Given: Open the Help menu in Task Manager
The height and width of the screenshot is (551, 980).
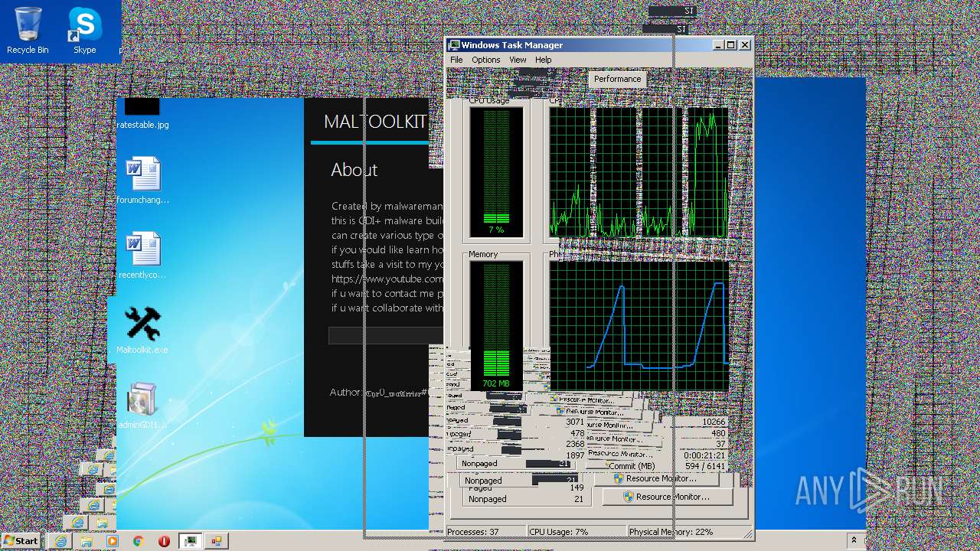Looking at the screenshot, I should click(x=543, y=60).
